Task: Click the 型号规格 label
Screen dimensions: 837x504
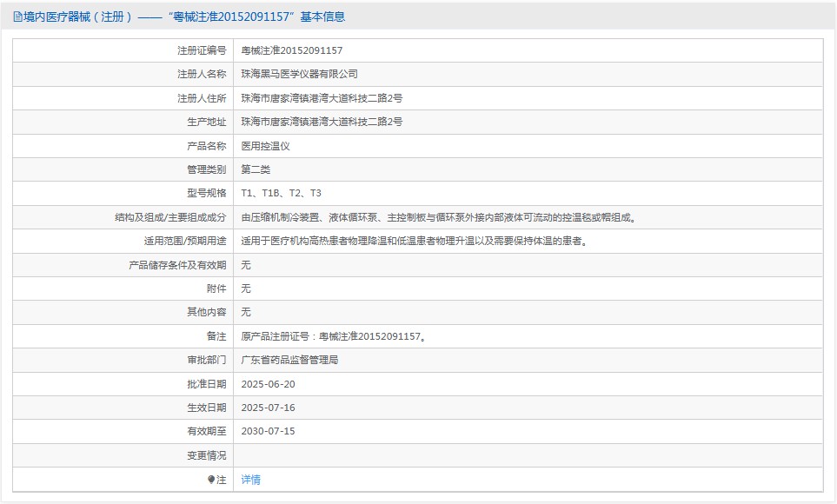Action: coord(207,193)
